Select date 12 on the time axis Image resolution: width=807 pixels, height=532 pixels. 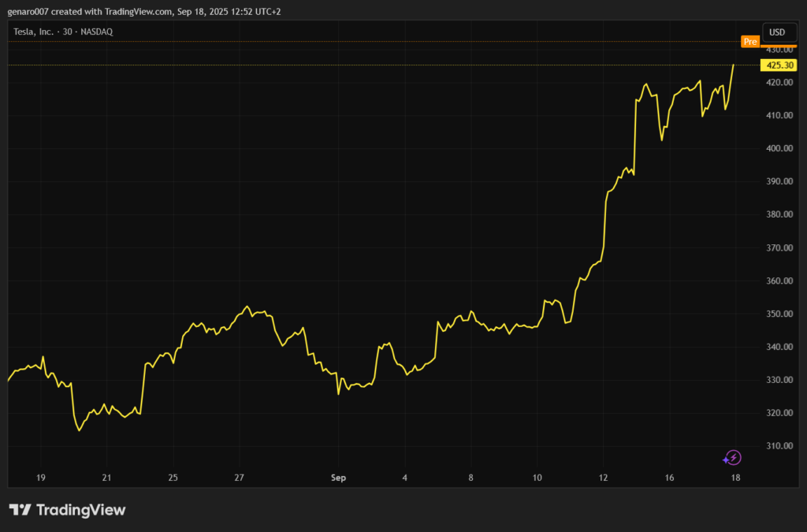pos(604,478)
